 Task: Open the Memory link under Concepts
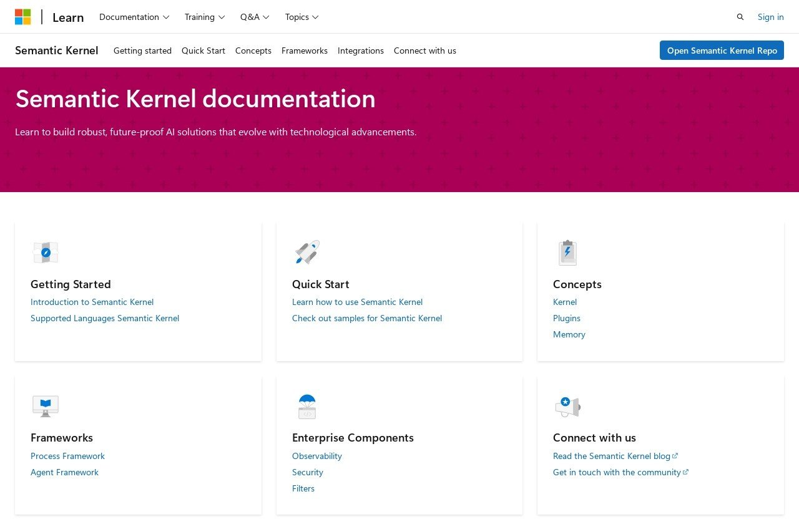click(569, 334)
